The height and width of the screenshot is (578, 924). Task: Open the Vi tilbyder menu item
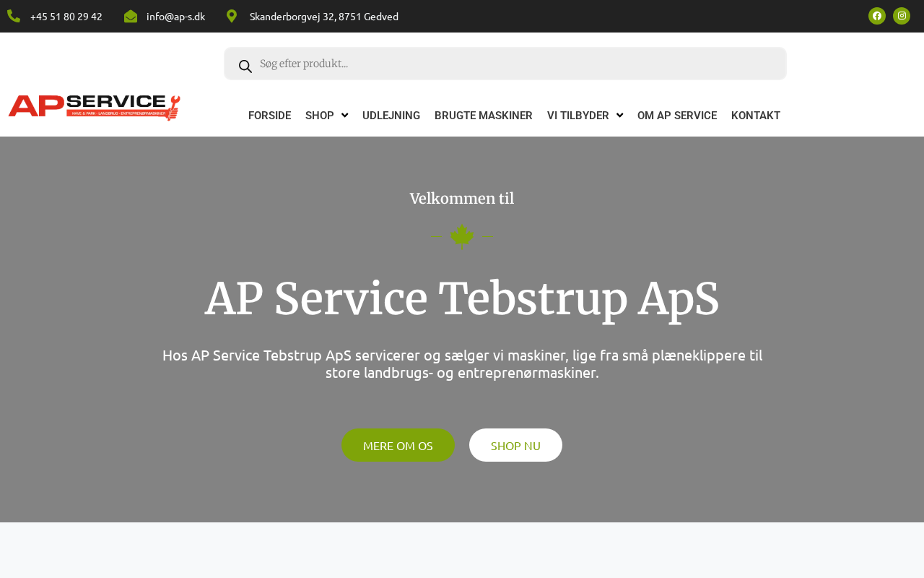pos(578,116)
